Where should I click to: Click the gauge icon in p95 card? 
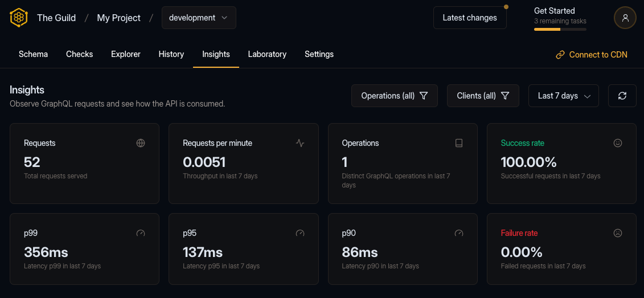(x=300, y=233)
